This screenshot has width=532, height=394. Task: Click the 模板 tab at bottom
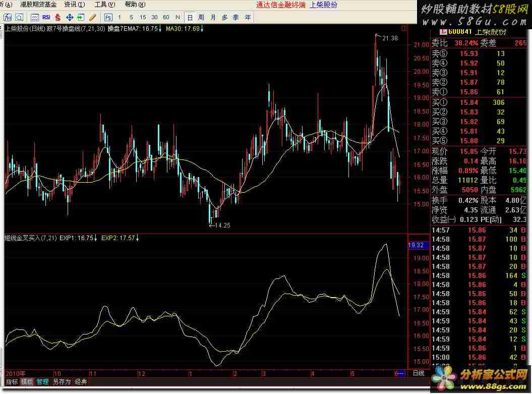(x=27, y=382)
